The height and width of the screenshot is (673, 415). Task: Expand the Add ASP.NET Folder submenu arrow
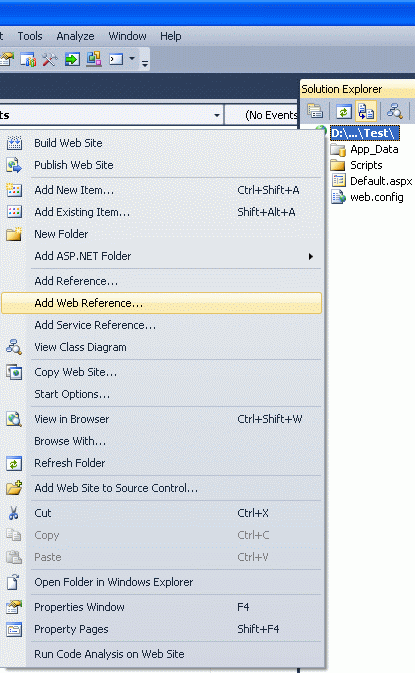click(311, 256)
